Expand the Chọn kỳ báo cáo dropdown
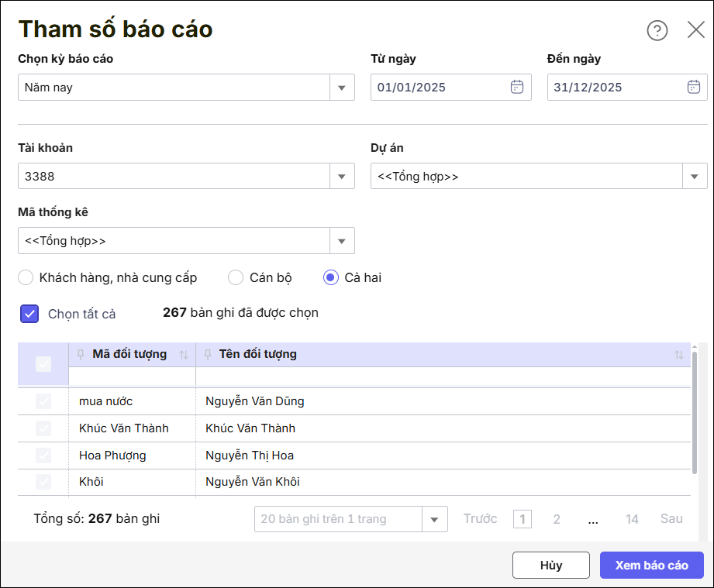 (x=341, y=88)
